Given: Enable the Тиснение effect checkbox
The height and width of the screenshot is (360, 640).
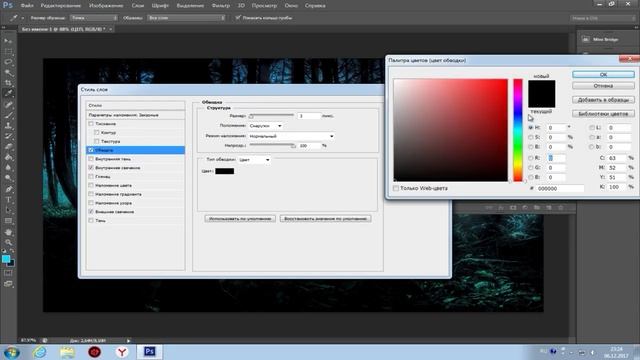Looking at the screenshot, I should (91, 124).
